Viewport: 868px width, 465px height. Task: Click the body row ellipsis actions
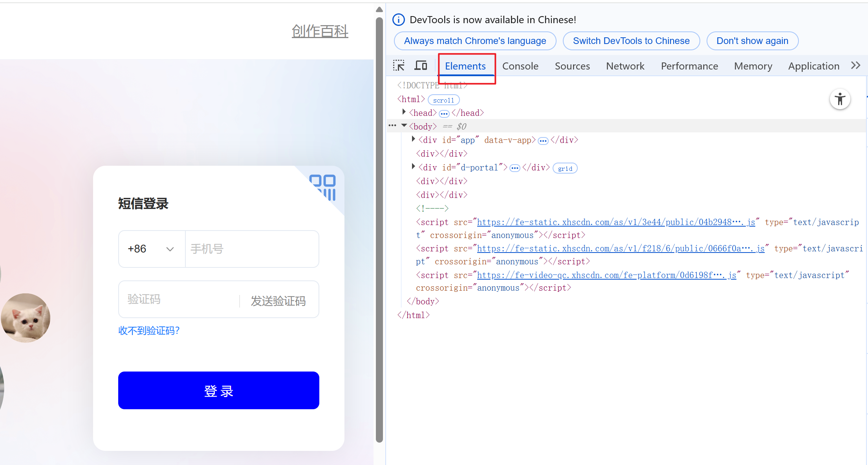coord(392,126)
